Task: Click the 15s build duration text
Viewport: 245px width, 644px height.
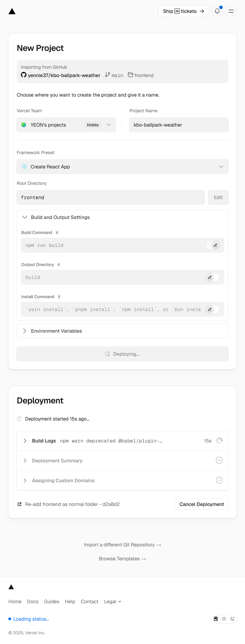Action: point(208,441)
